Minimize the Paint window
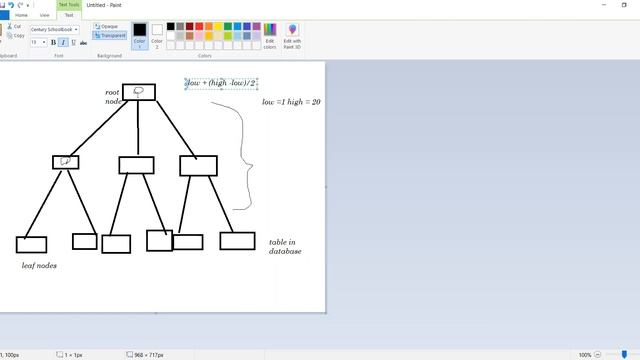Screen dimensions: 640x360 click(604, 5)
